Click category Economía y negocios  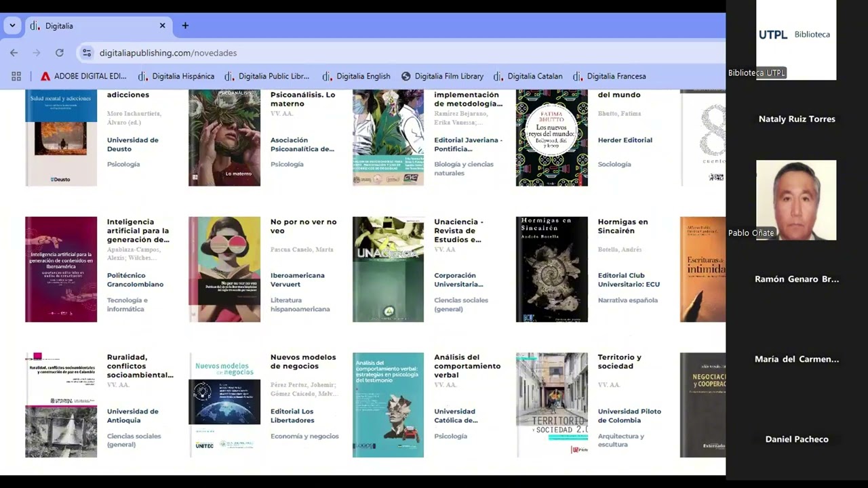(304, 436)
